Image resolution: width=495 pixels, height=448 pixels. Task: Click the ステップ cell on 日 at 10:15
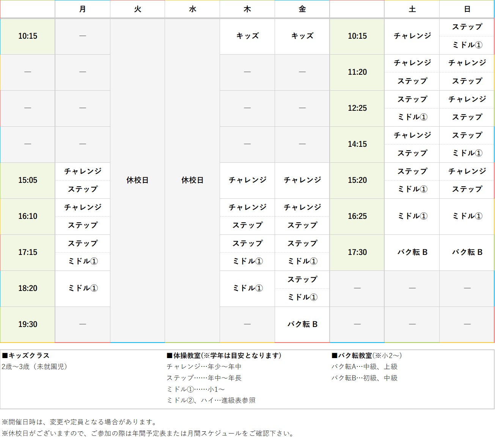click(x=467, y=27)
